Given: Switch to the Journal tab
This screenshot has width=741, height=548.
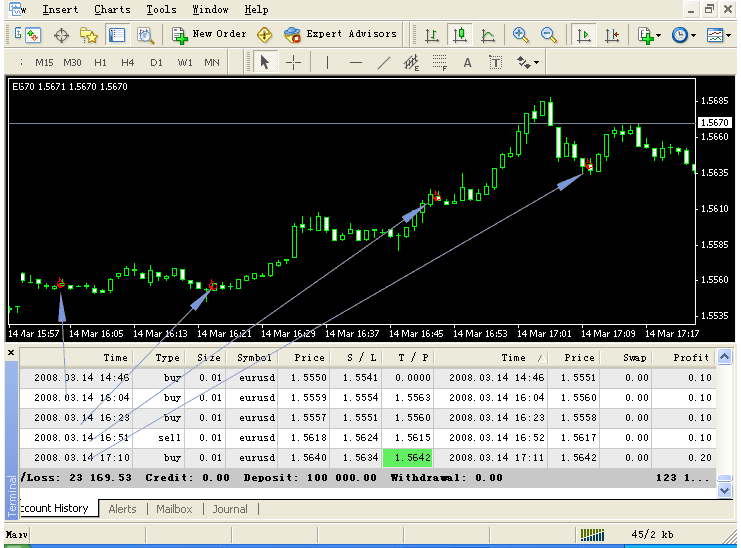Looking at the screenshot, I should coord(230,509).
